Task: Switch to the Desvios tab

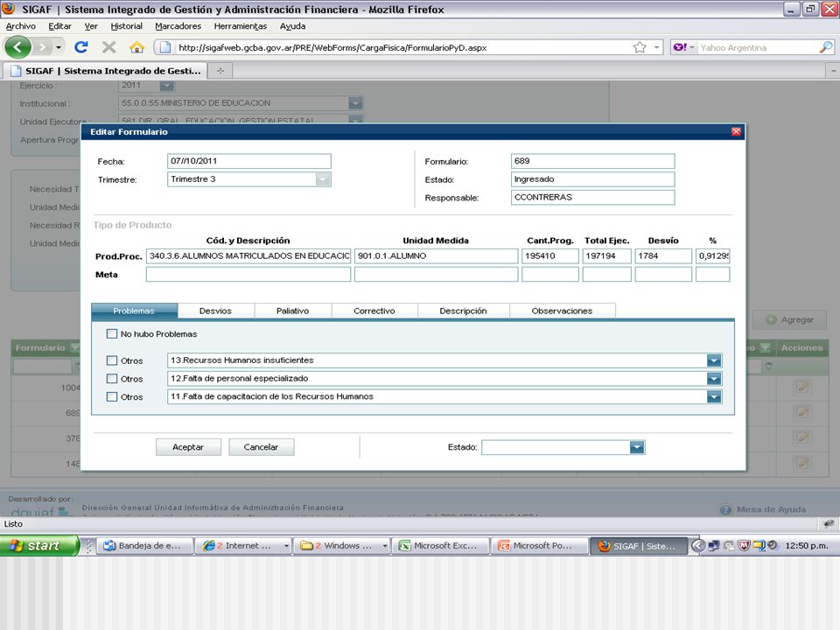Action: coord(215,311)
